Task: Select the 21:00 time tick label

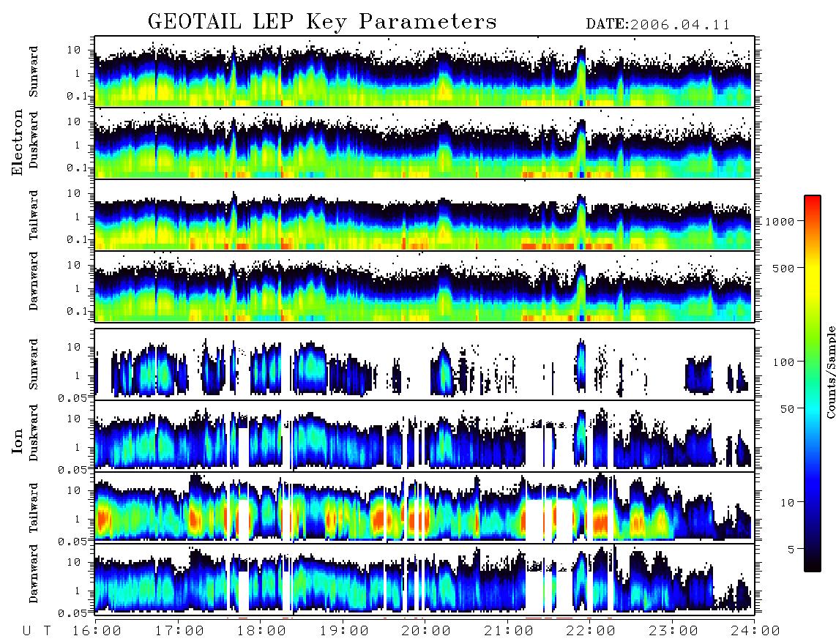Action: click(508, 631)
